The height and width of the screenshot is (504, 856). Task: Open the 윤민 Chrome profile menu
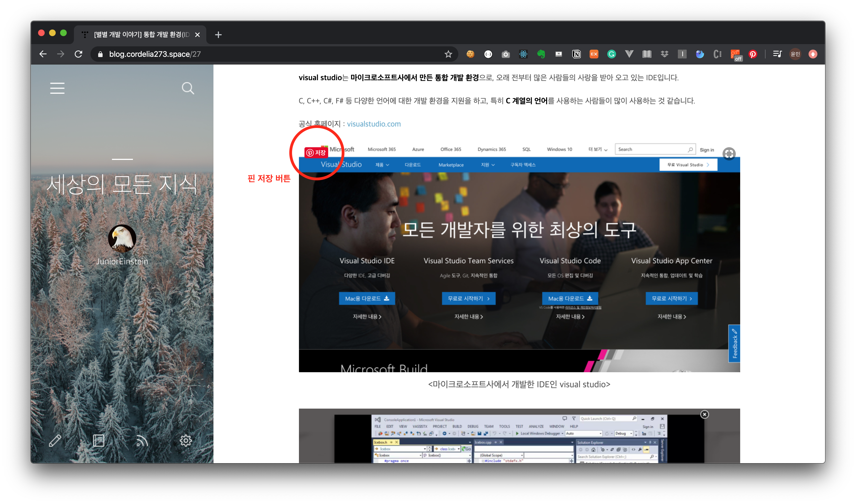point(795,54)
